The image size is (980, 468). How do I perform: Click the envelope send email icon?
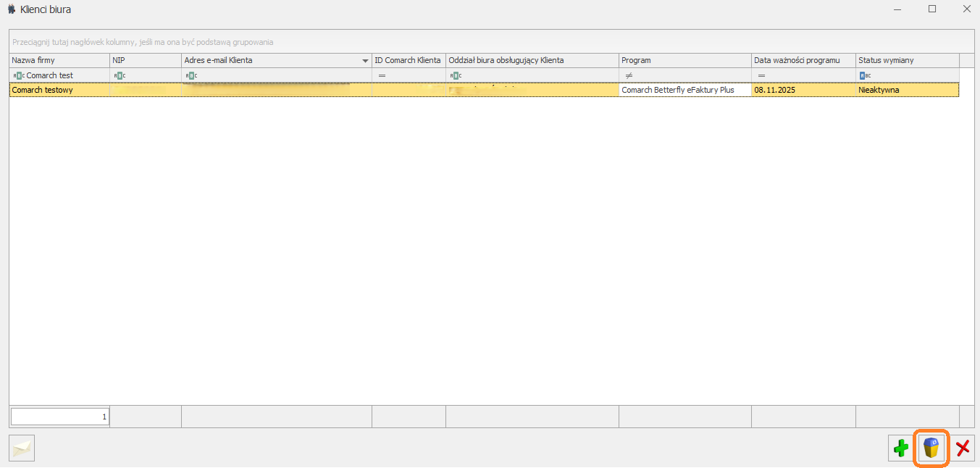[x=22, y=448]
